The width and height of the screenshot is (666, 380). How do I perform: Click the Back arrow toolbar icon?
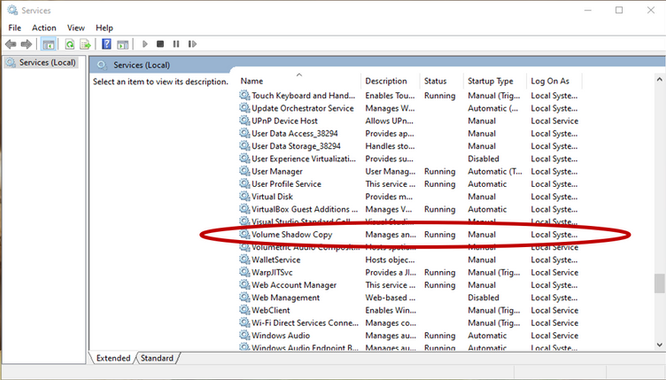coord(11,44)
